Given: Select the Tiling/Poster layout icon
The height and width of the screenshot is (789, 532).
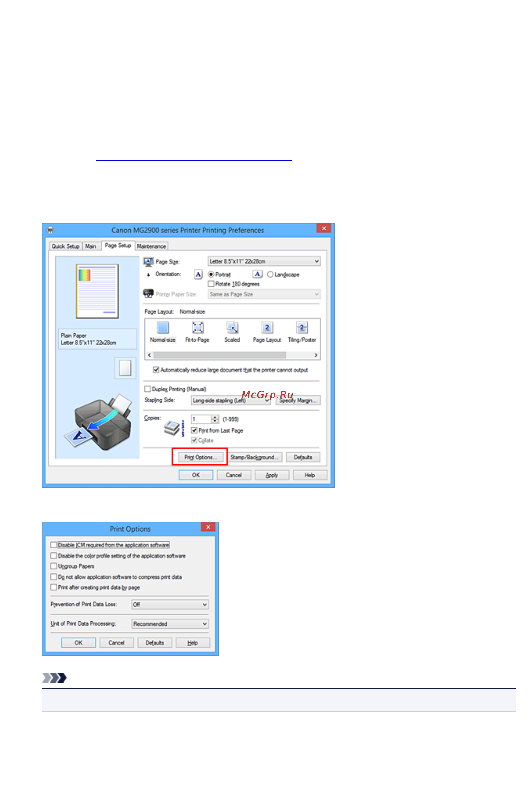Looking at the screenshot, I should (x=302, y=328).
